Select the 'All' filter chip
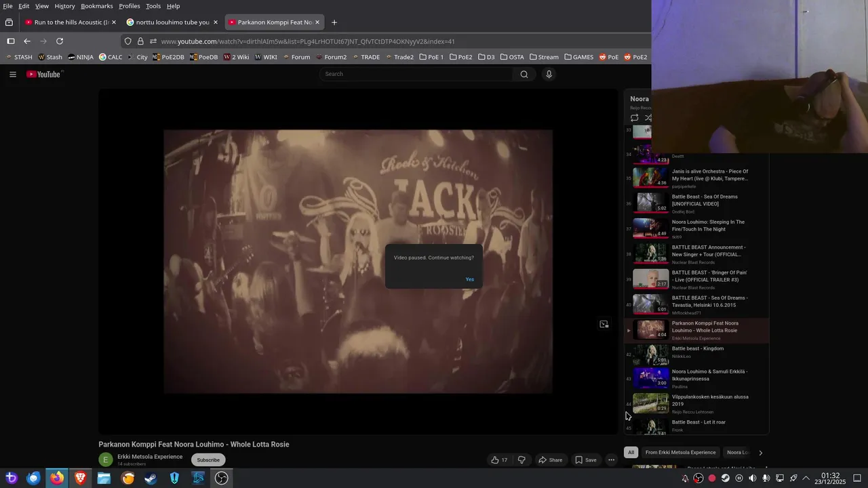This screenshot has height=488, width=868. click(631, 452)
